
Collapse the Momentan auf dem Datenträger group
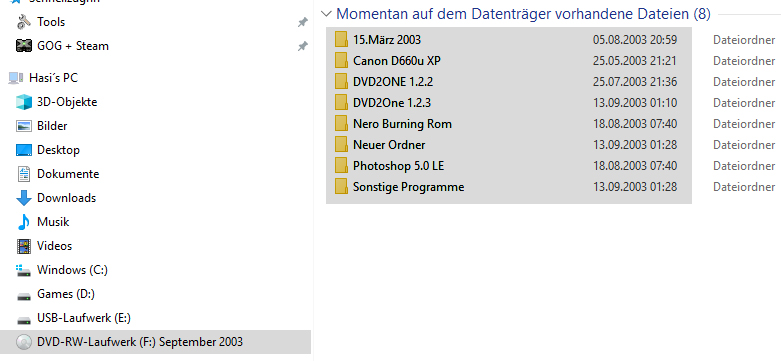click(x=326, y=14)
